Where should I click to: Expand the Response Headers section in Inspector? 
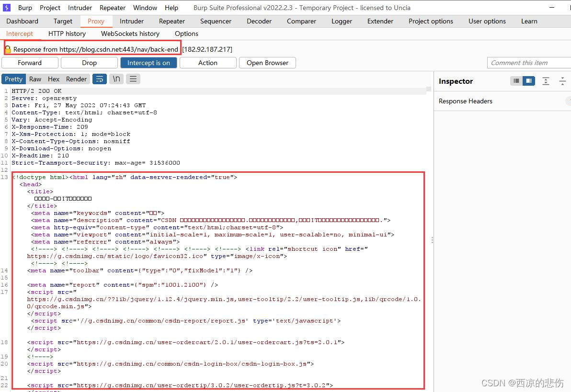tap(502, 101)
